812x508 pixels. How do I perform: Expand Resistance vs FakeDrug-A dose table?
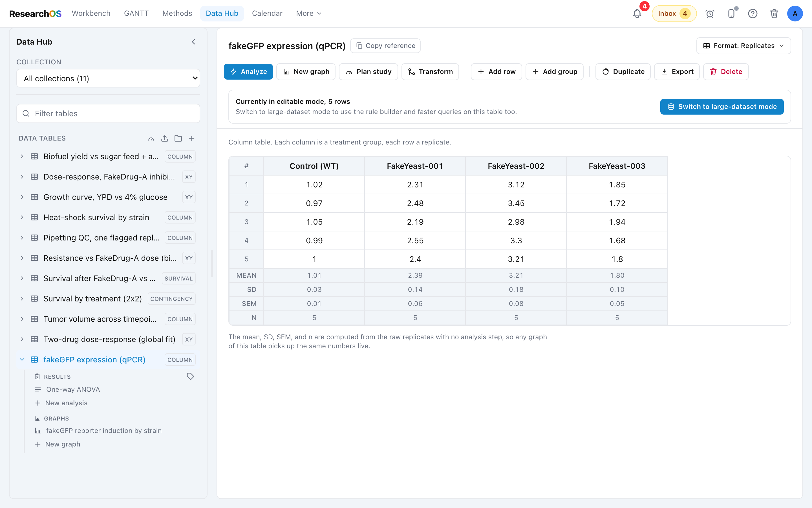22,258
